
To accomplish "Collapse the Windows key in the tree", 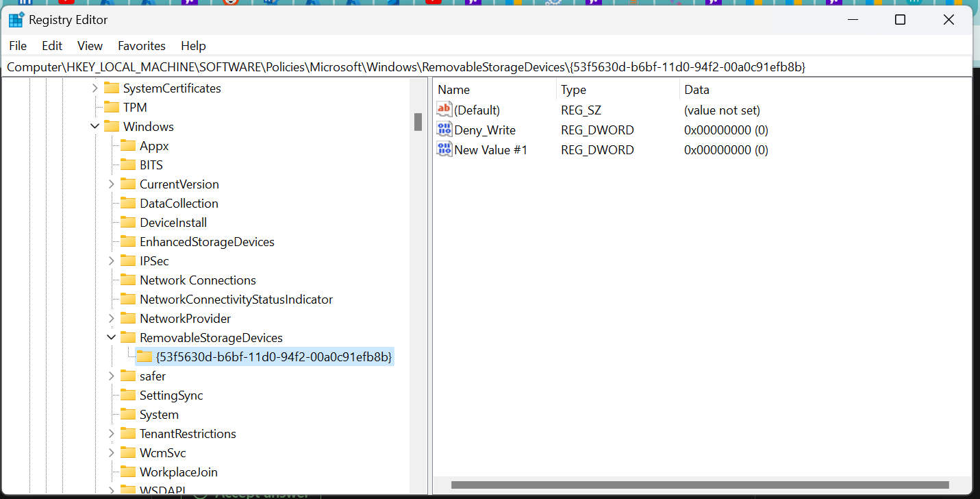I will pos(95,126).
